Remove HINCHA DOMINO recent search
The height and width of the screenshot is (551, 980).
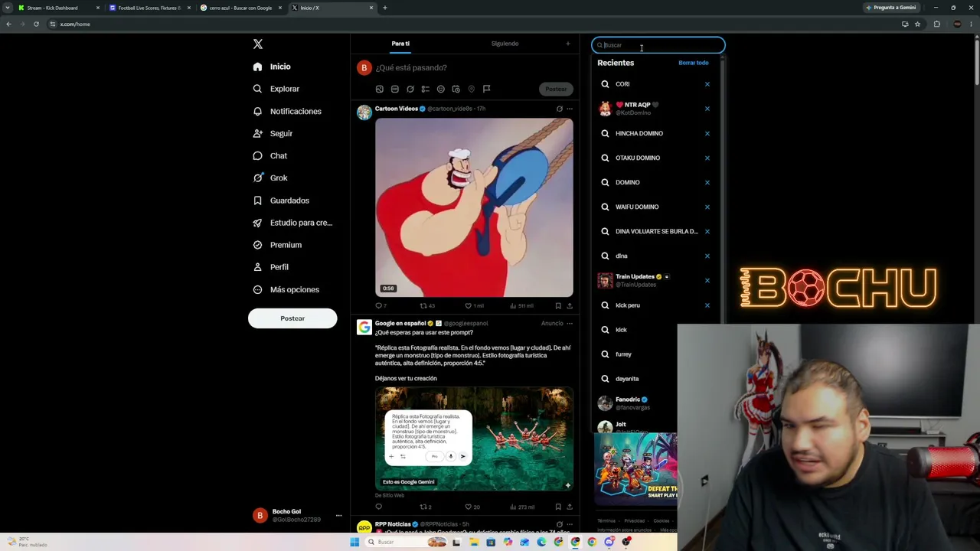[x=707, y=133]
